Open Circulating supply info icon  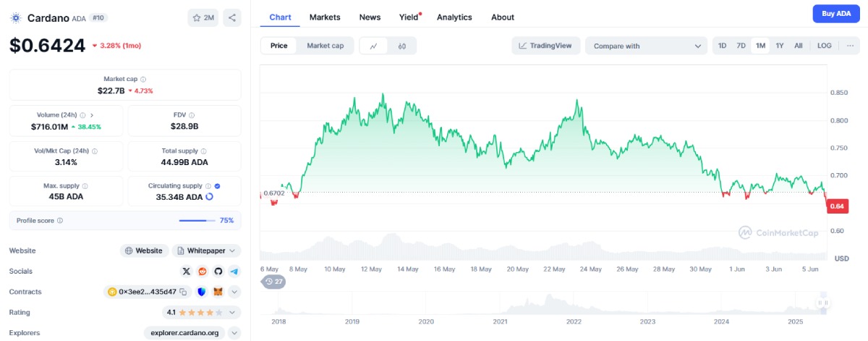(x=208, y=186)
